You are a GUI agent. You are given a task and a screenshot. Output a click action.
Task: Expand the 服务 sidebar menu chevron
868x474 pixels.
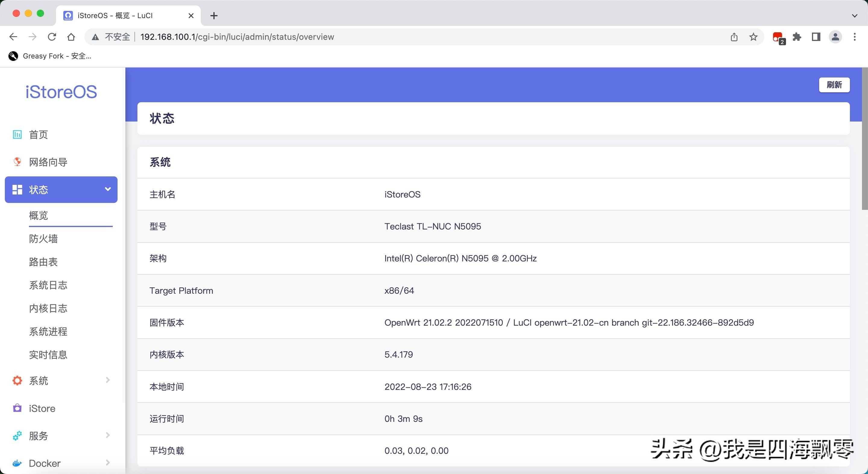point(108,435)
